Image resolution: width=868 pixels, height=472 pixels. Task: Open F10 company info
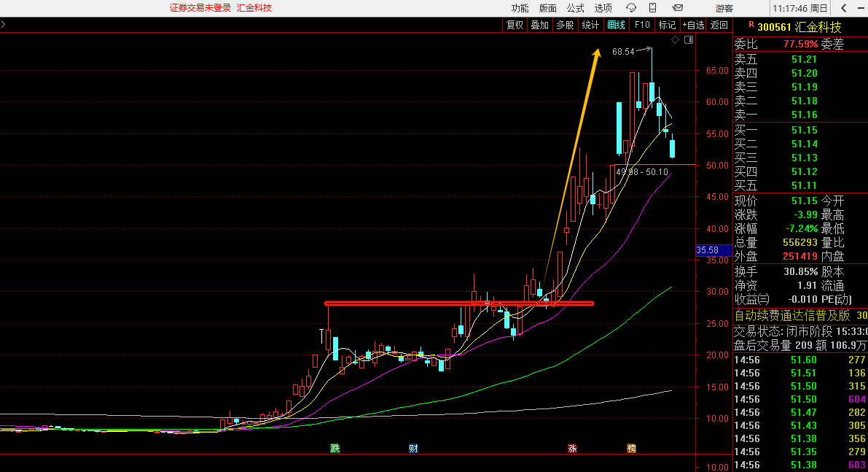pos(641,25)
